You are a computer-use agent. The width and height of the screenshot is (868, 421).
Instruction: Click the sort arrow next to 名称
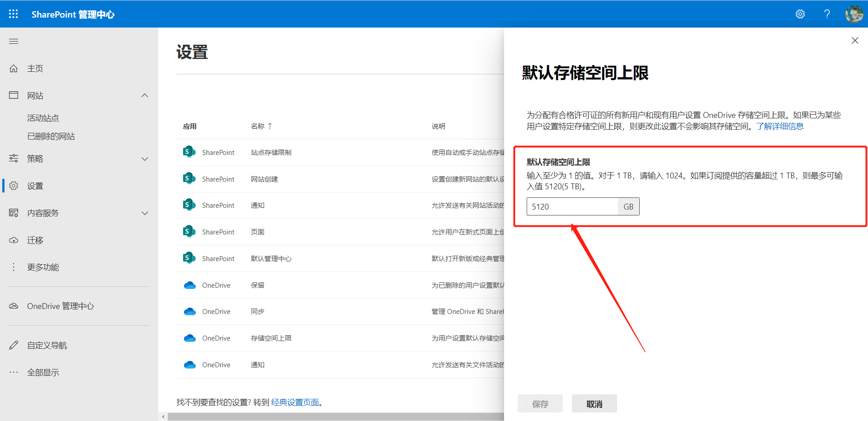[270, 126]
